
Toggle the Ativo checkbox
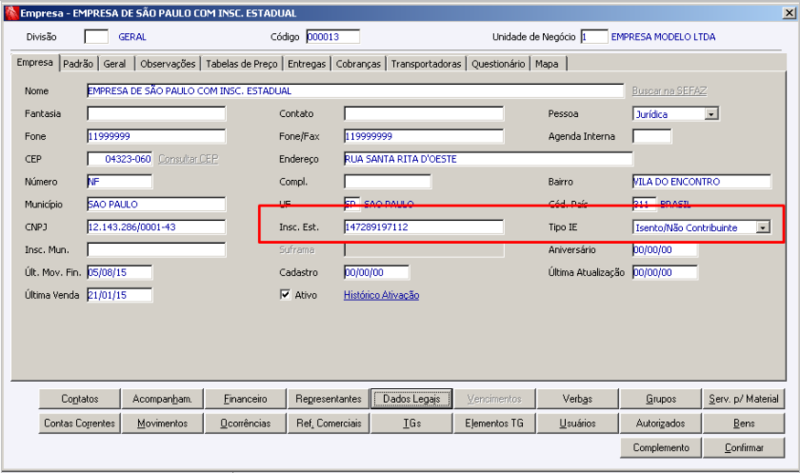click(x=285, y=294)
